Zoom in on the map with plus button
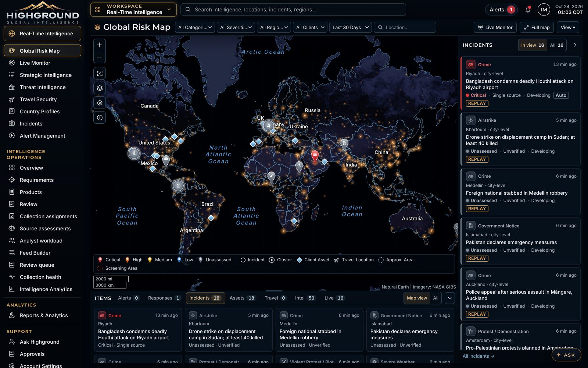 pos(100,45)
